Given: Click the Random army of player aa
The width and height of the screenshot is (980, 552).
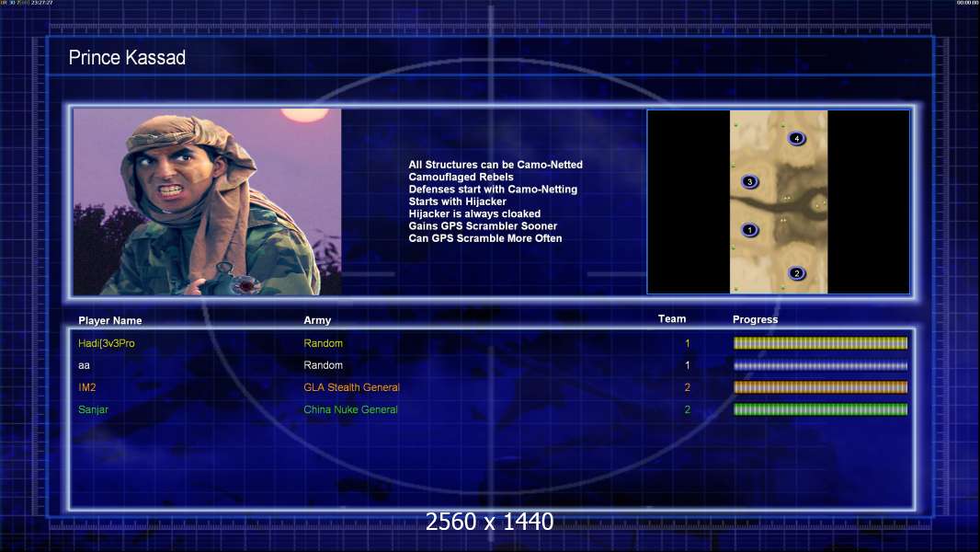Looking at the screenshot, I should [323, 365].
